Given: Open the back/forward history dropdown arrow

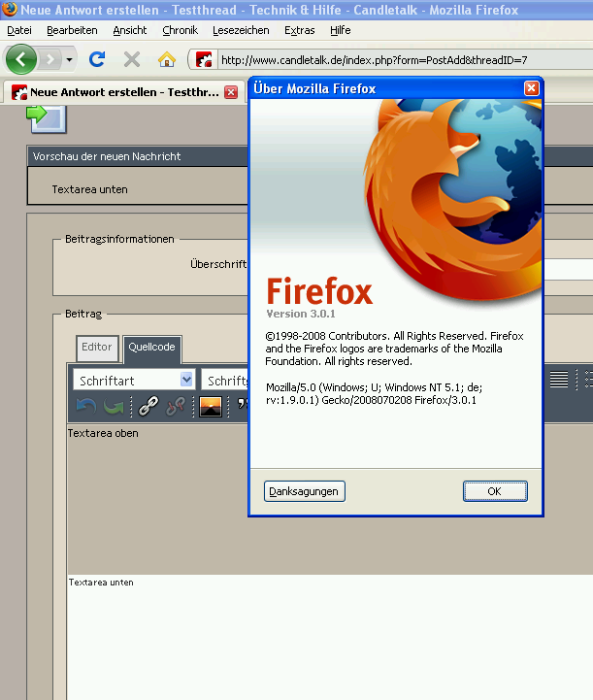Looking at the screenshot, I should click(x=69, y=59).
